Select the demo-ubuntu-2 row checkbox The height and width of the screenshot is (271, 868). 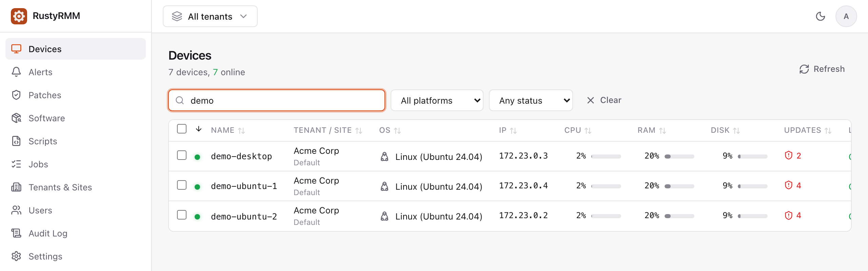(182, 215)
